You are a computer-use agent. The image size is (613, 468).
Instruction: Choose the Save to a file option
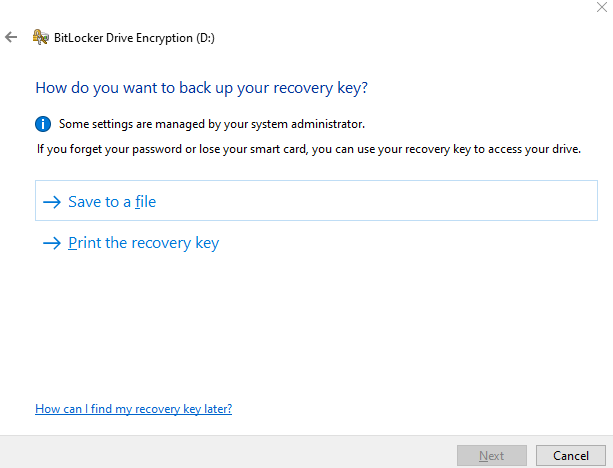(x=112, y=202)
